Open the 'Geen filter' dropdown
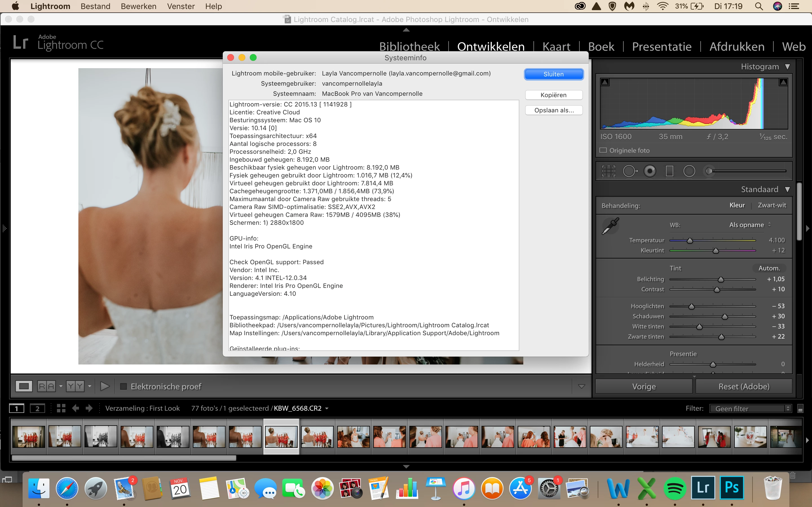 click(750, 408)
